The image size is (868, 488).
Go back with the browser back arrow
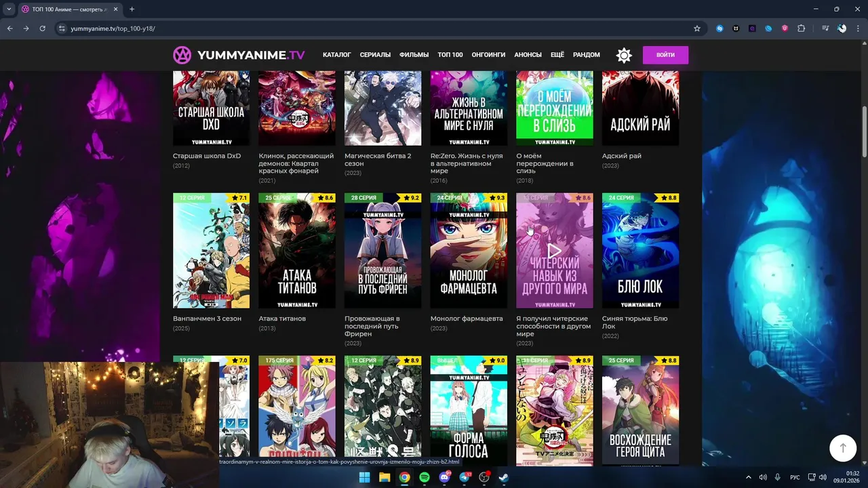pyautogui.click(x=9, y=28)
